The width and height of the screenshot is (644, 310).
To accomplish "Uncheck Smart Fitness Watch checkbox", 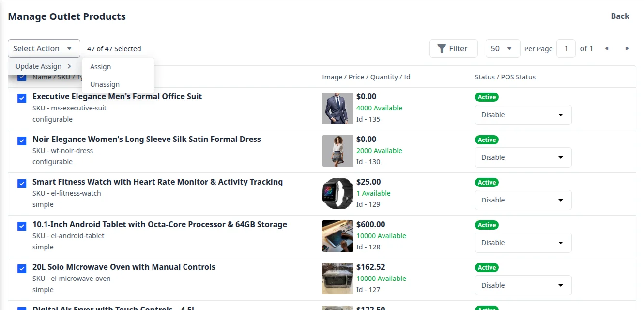I will pos(22,184).
